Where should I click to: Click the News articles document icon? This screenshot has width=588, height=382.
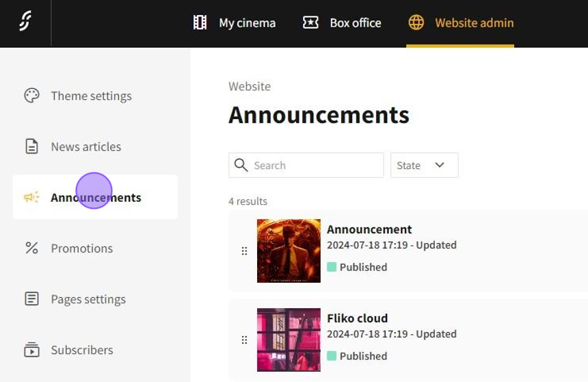tap(31, 147)
